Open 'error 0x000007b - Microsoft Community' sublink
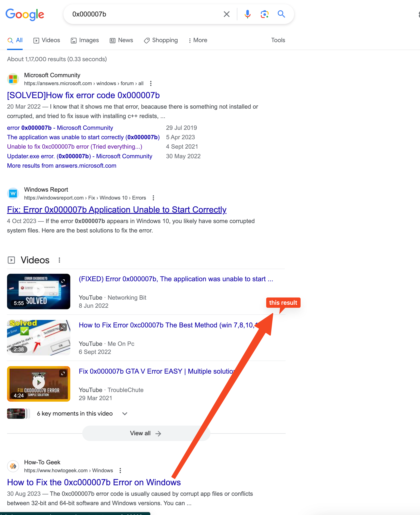Image resolution: width=420 pixels, height=515 pixels. 60,128
